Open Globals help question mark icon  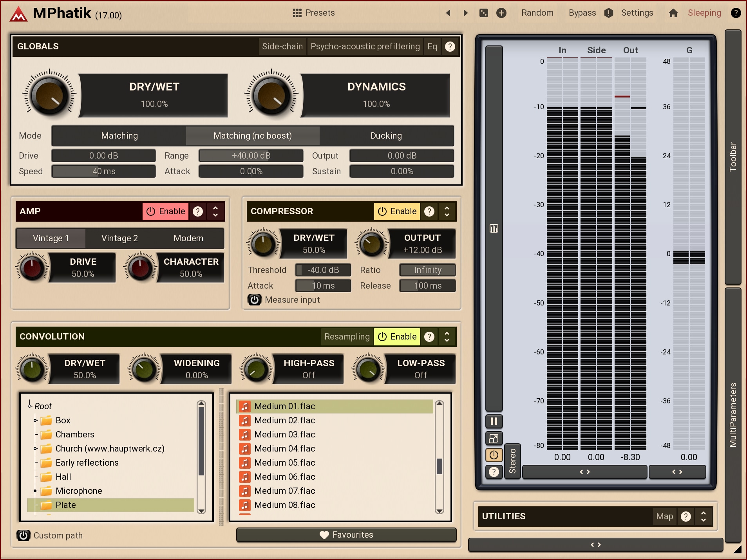tap(450, 47)
